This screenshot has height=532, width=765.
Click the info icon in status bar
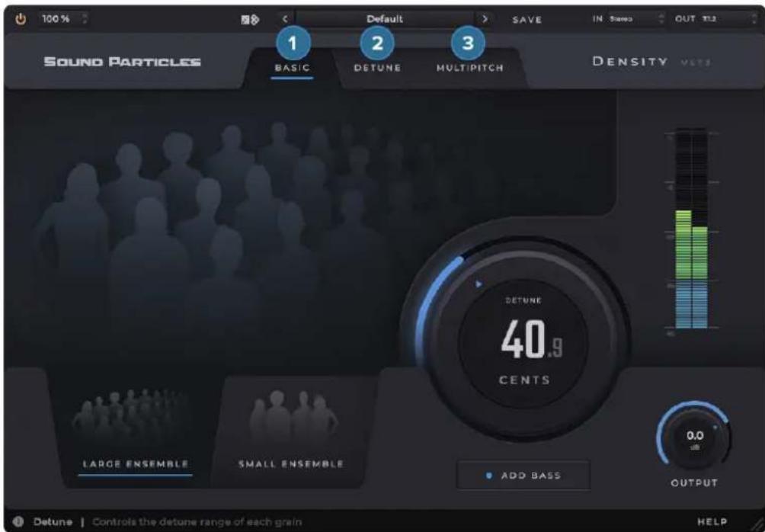[19, 522]
